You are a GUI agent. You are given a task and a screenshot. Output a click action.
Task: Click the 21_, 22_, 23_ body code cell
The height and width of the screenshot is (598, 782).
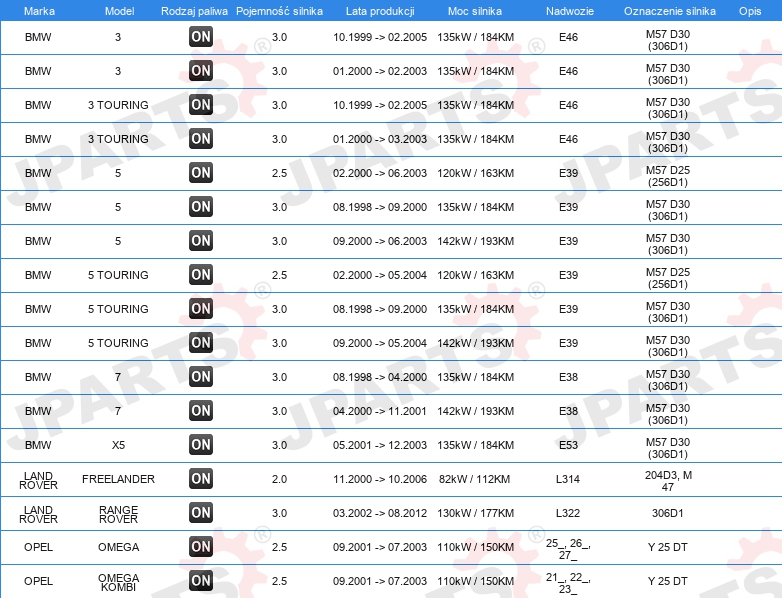click(x=568, y=583)
